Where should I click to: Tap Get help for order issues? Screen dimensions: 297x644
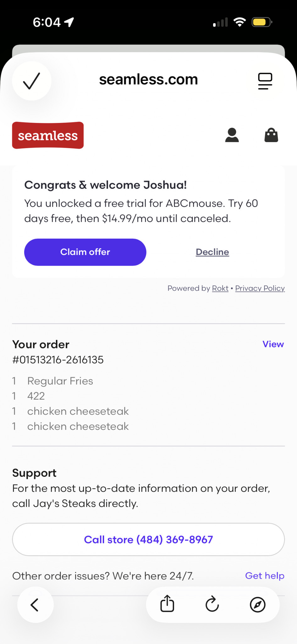coord(265,575)
